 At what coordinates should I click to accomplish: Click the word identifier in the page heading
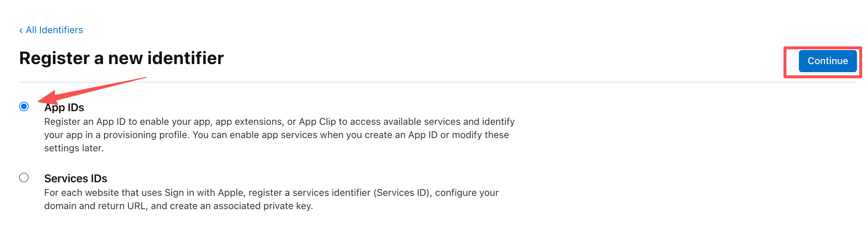186,58
